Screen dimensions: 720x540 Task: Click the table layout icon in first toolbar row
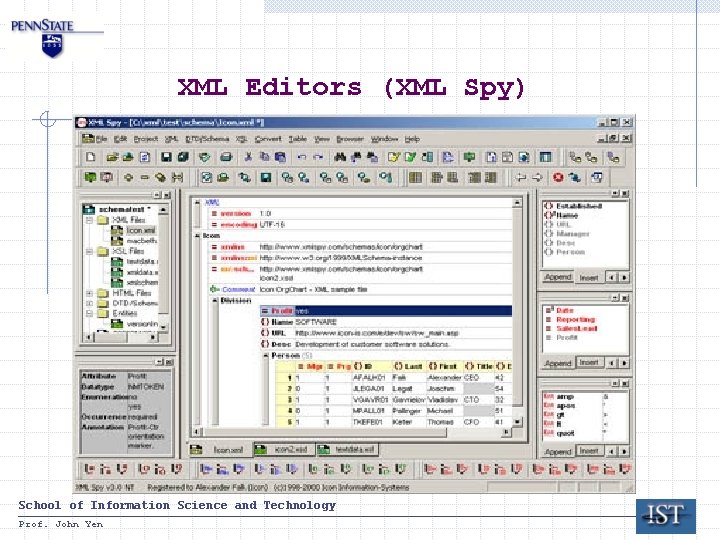tap(545, 157)
